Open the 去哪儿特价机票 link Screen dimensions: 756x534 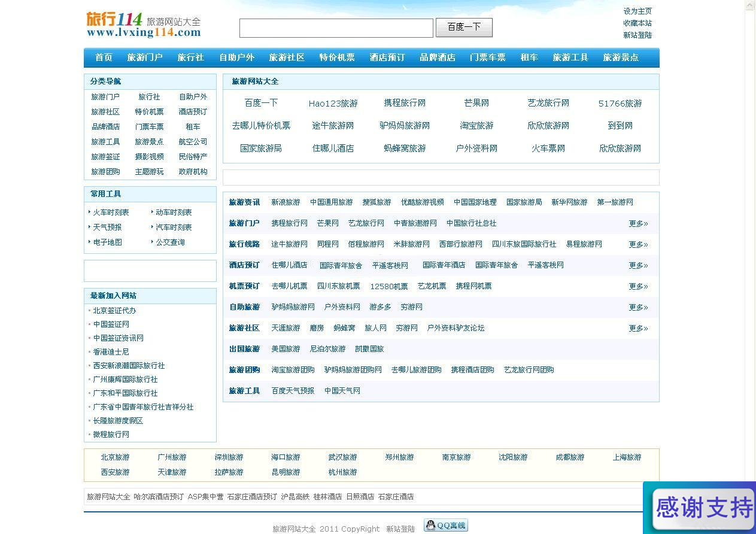[x=261, y=126]
